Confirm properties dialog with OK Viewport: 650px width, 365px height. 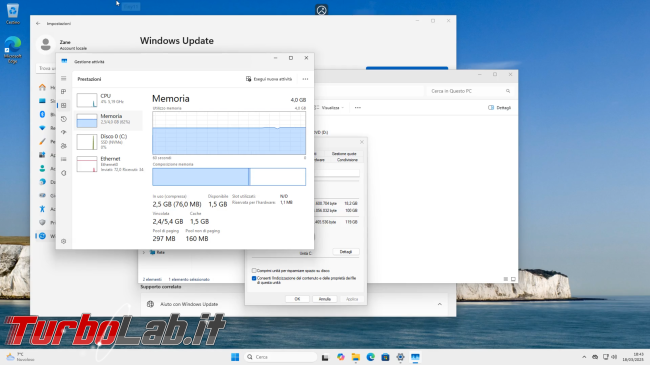(x=297, y=299)
